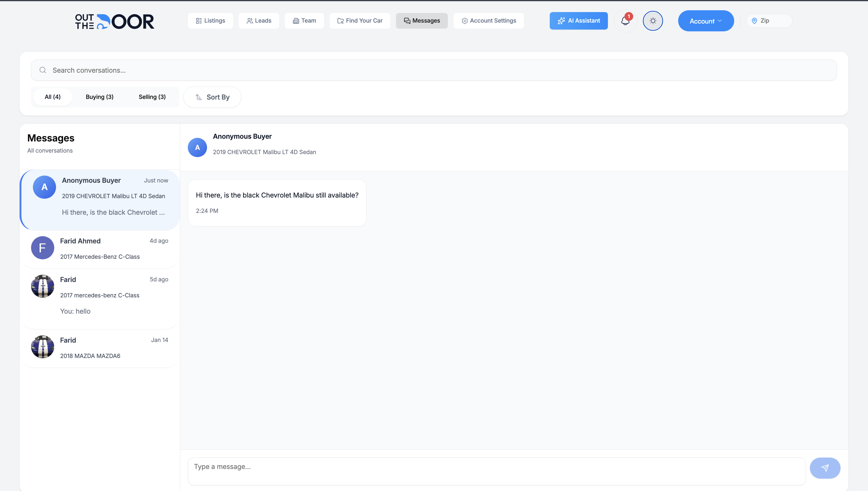Click the send message paper plane icon
This screenshot has width=868, height=491.
click(x=825, y=468)
